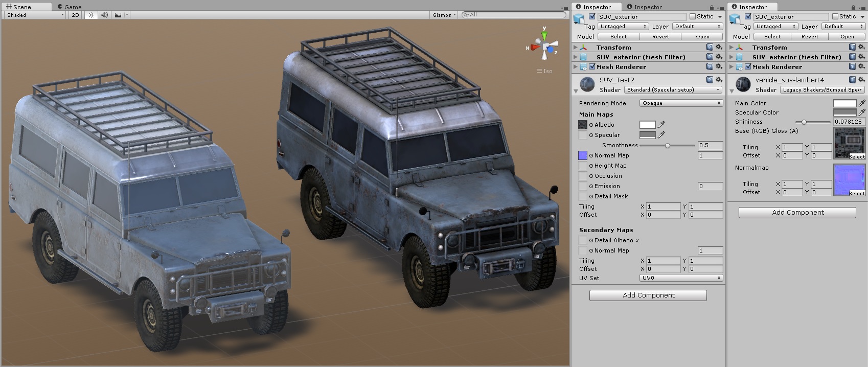Select second Inspector tab in middle panel

pyautogui.click(x=645, y=7)
